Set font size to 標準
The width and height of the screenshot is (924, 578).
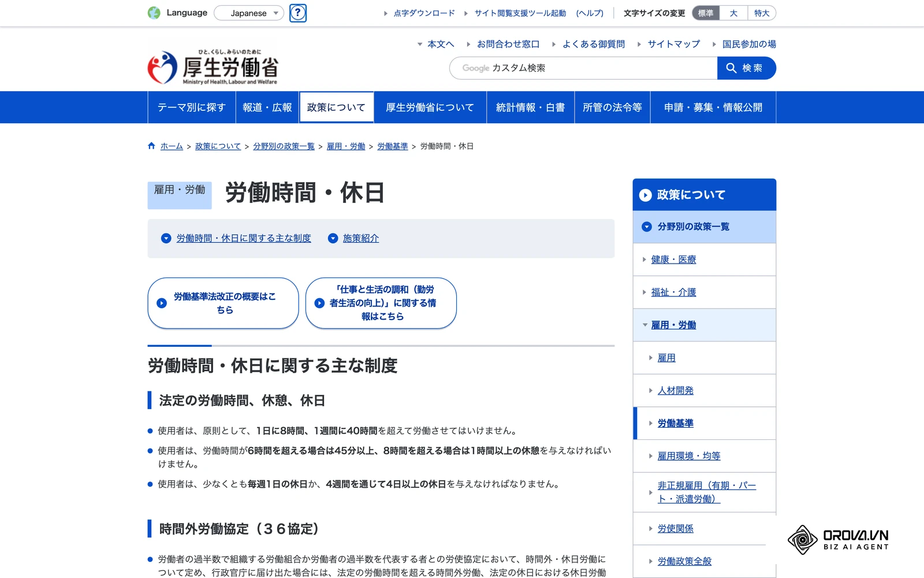(706, 13)
